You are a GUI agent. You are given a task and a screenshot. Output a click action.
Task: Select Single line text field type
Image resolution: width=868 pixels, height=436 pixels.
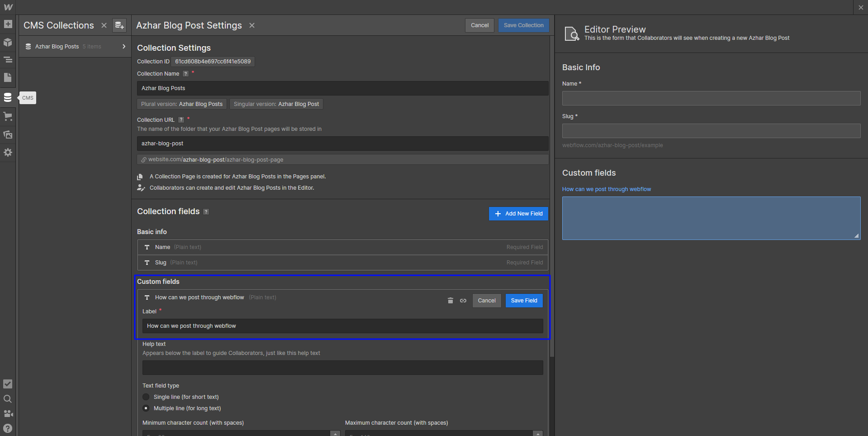(x=146, y=397)
